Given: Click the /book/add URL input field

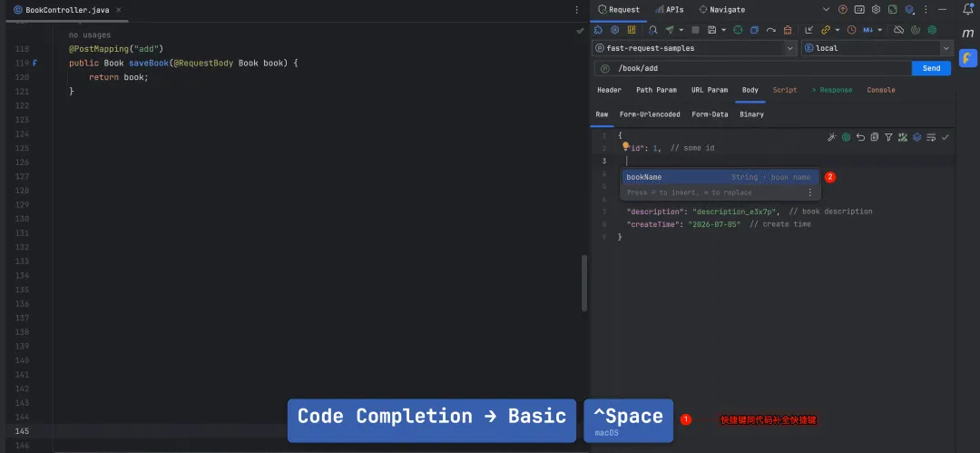Looking at the screenshot, I should point(752,68).
